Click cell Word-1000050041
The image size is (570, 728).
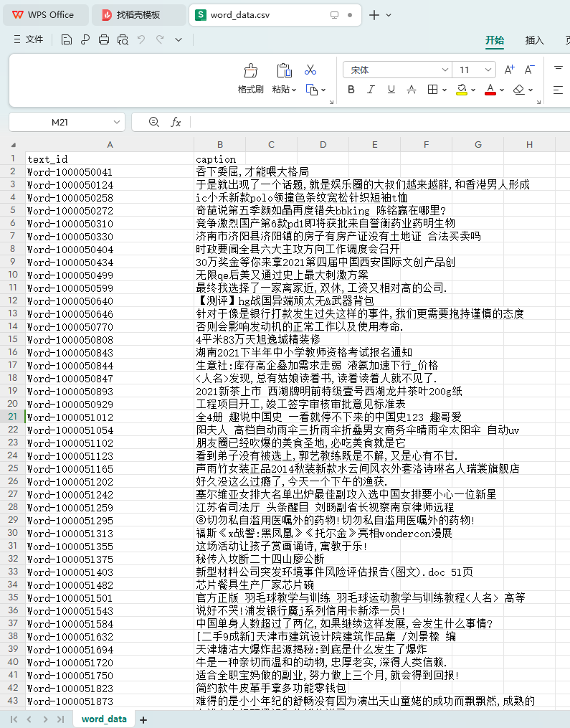(110, 172)
